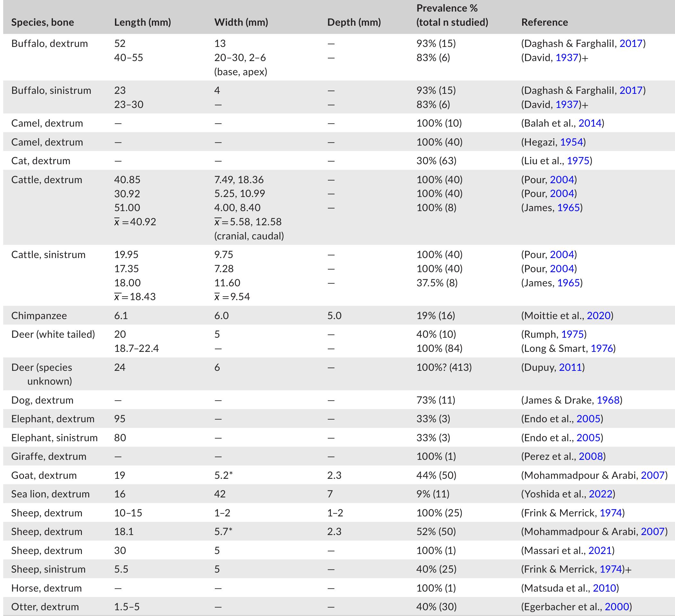Select the Species, bone column header
The width and height of the screenshot is (675, 616).
(x=42, y=22)
